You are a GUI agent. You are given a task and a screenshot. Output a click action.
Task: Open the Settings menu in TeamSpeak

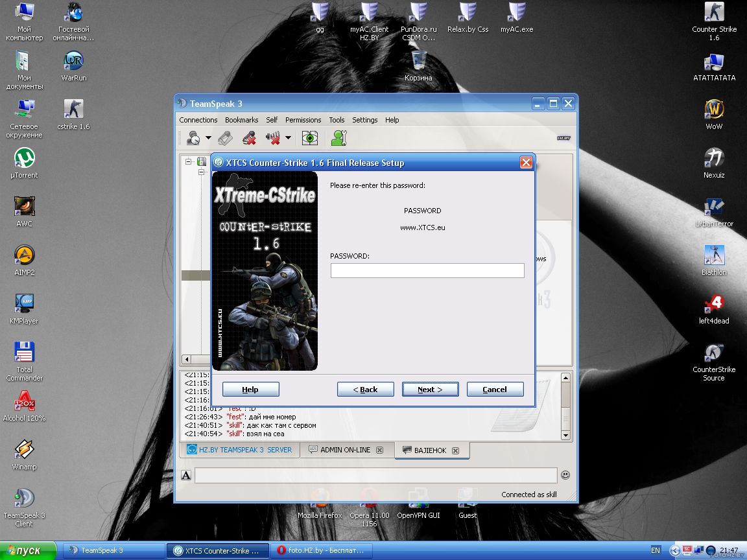point(365,120)
